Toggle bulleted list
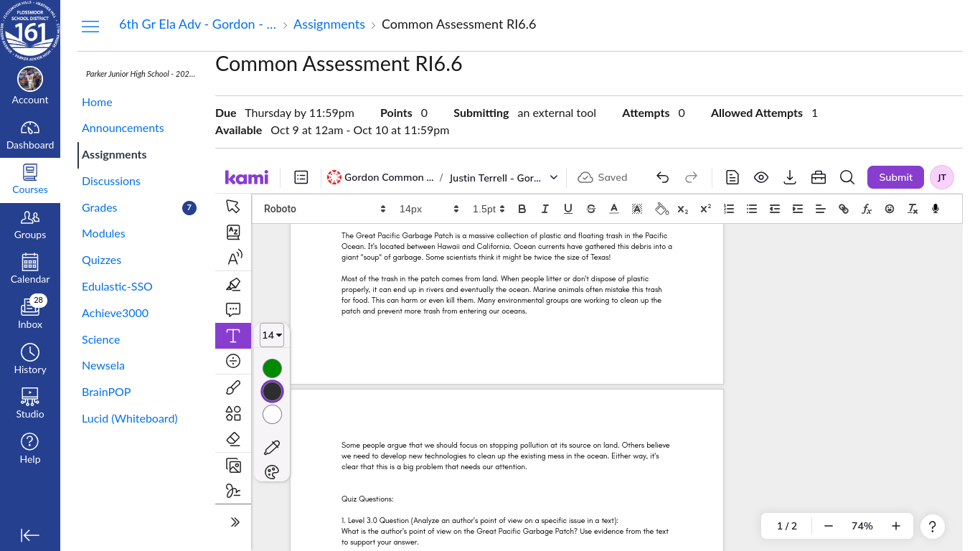Screen dimensions: 980x551 point(752,209)
